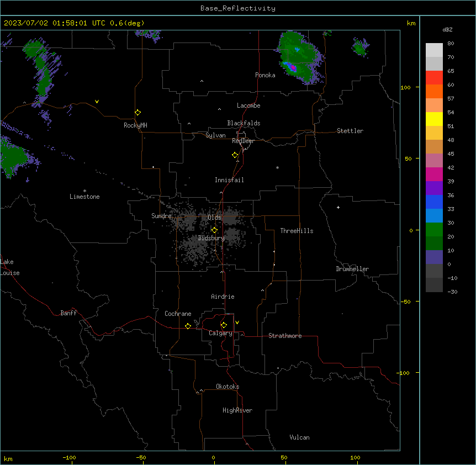The width and height of the screenshot is (476, 465).
Task: Click the RockyMH label
Action: [x=135, y=125]
